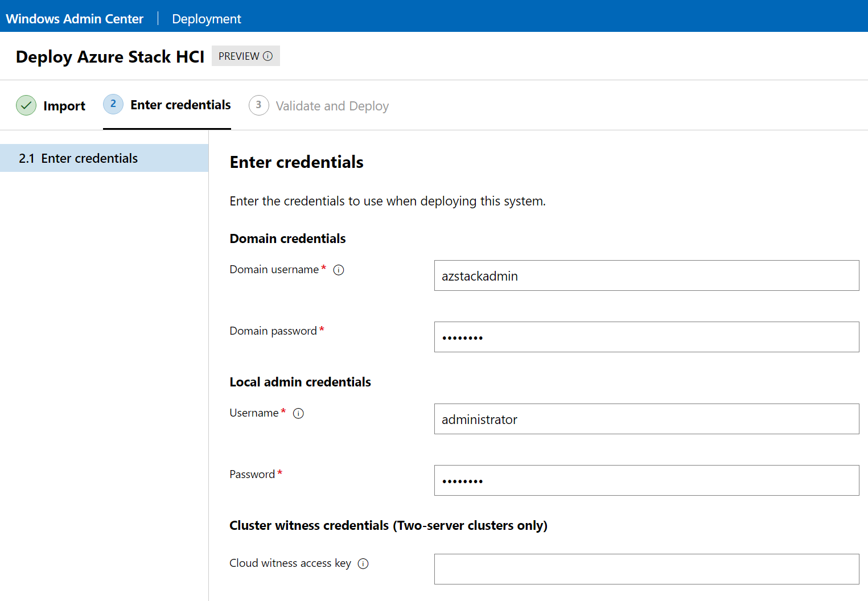The height and width of the screenshot is (601, 868).
Task: Click the Deploy Azure Stack HCI title
Action: 110,57
